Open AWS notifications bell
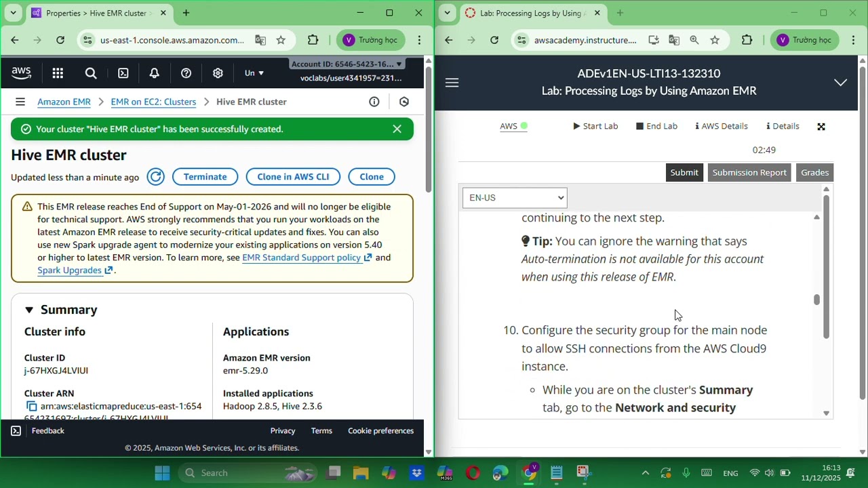868x488 pixels. coord(154,73)
